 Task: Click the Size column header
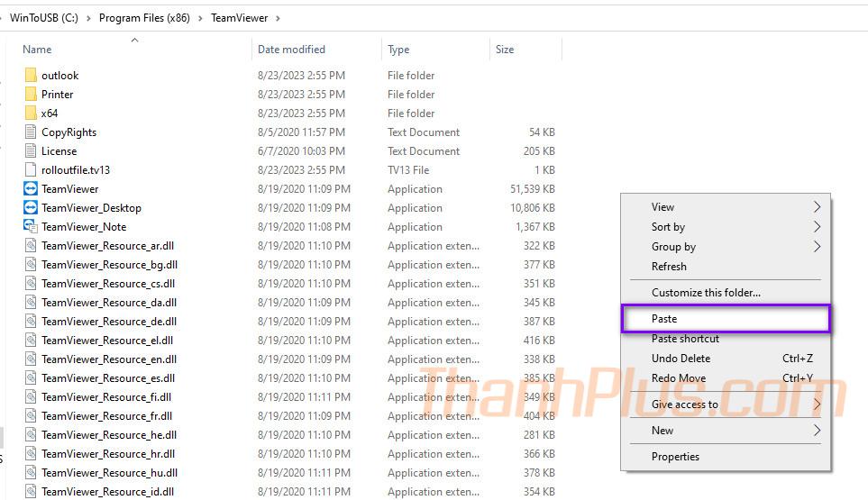(x=505, y=50)
